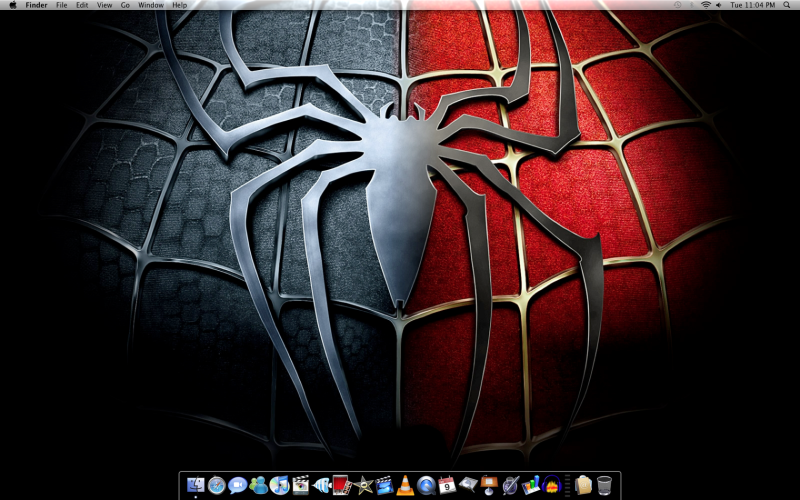The width and height of the screenshot is (800, 500).
Task: Open the File menu
Action: pos(61,5)
